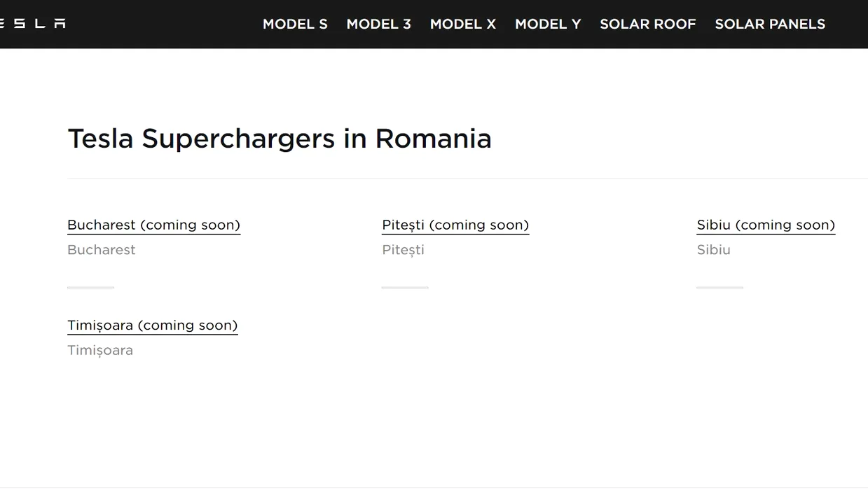Select Model Y in navigation bar
The width and height of the screenshot is (868, 490).
tap(548, 24)
